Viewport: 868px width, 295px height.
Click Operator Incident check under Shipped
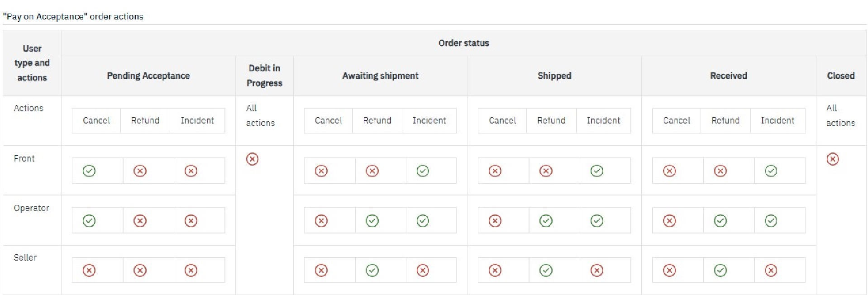coord(597,220)
